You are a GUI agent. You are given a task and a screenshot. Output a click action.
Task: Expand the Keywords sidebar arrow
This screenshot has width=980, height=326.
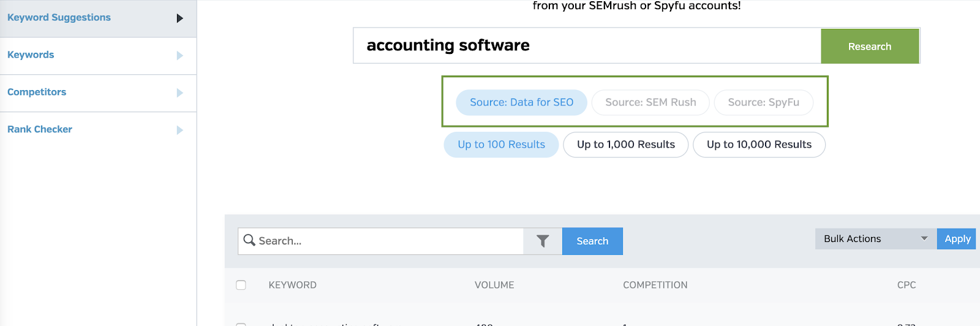point(179,56)
